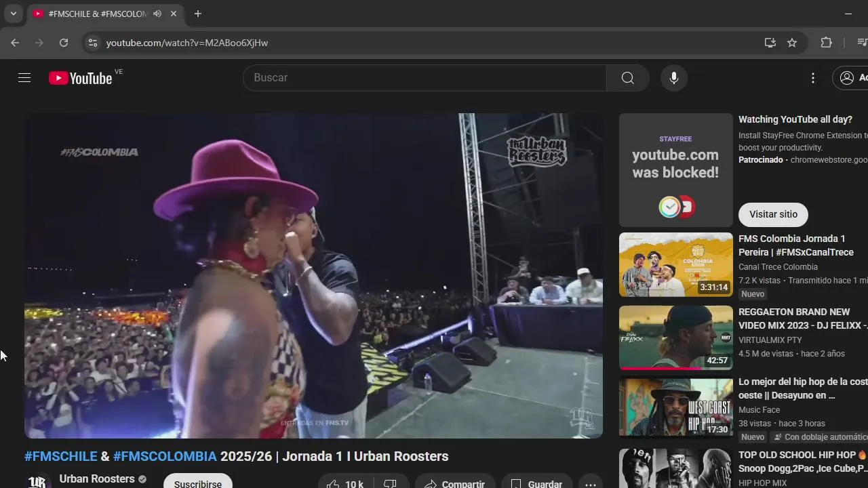Open the Visitar sitio ad button
Viewport: 868px width, 488px height.
coord(773,214)
